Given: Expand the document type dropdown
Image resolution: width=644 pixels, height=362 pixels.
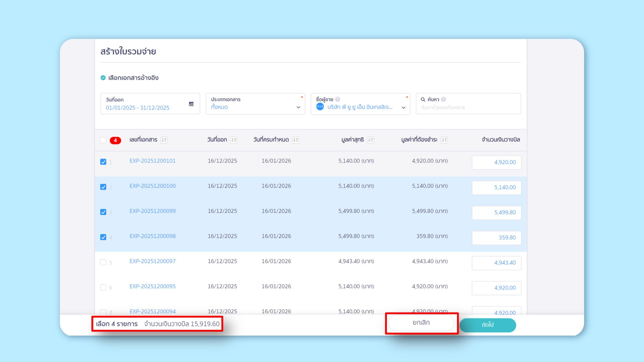Looking at the screenshot, I should point(298,107).
